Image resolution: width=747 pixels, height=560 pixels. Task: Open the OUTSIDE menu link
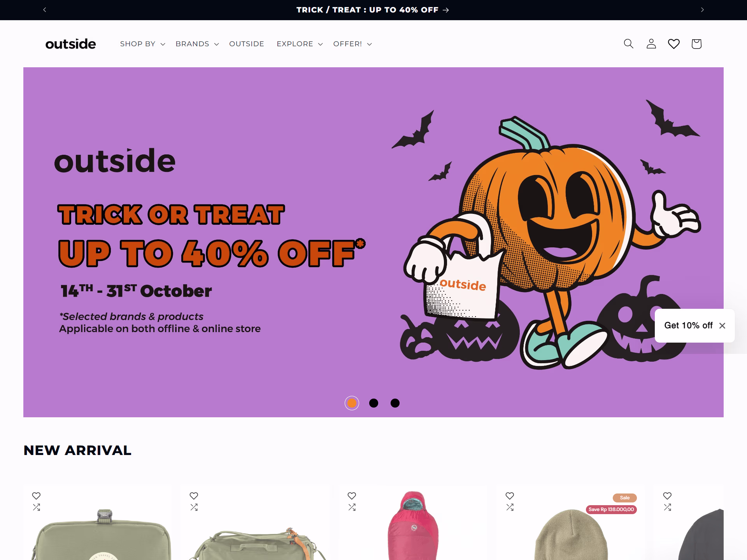(x=247, y=44)
